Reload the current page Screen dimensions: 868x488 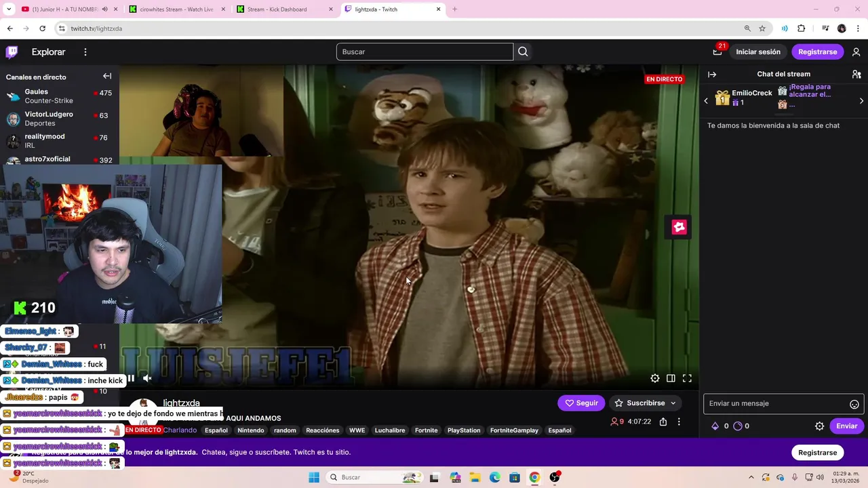(x=42, y=28)
